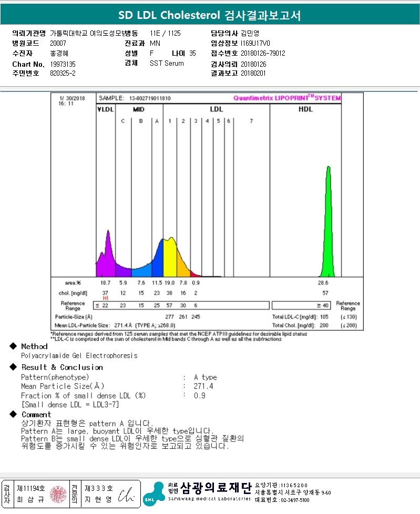Click the 'Comment' section heading
The image size is (420, 514).
click(36, 414)
